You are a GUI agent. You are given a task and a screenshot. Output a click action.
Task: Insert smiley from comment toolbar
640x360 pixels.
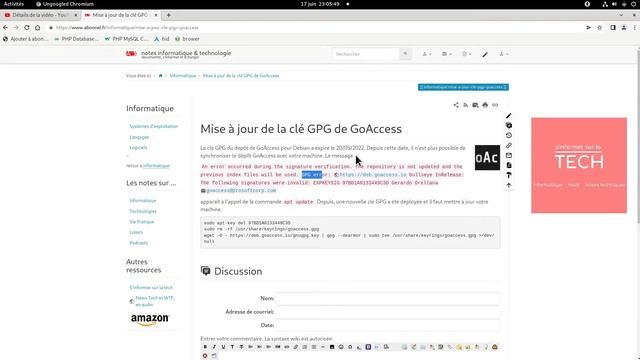(x=341, y=347)
